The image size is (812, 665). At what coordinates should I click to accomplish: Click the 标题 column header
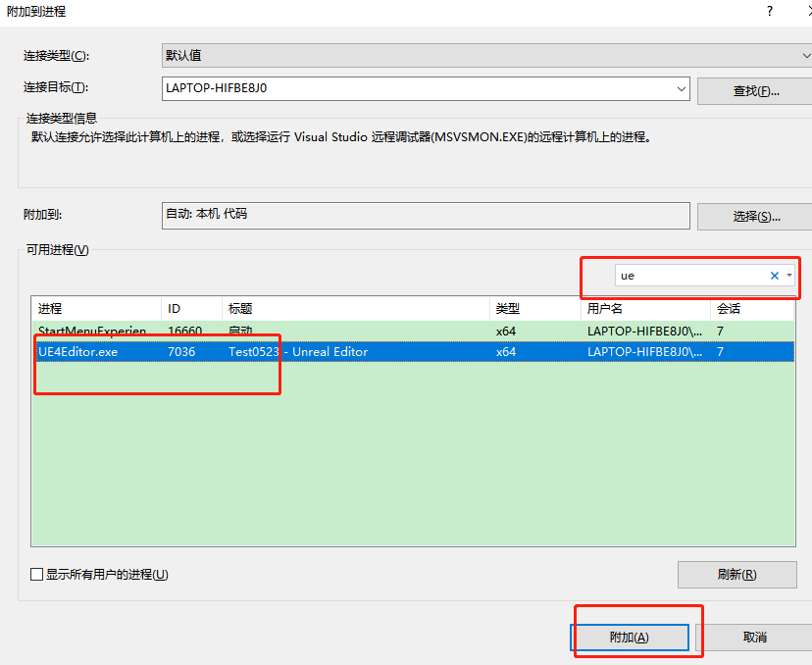245,309
